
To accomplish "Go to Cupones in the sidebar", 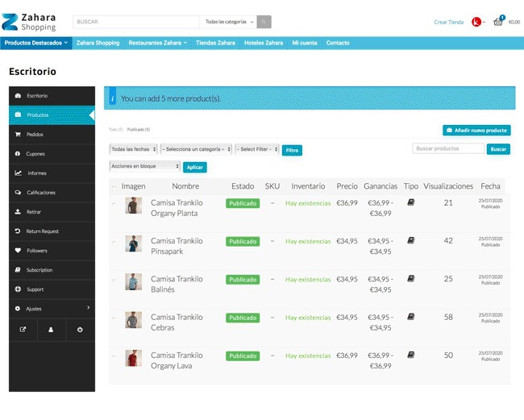I will 35,154.
